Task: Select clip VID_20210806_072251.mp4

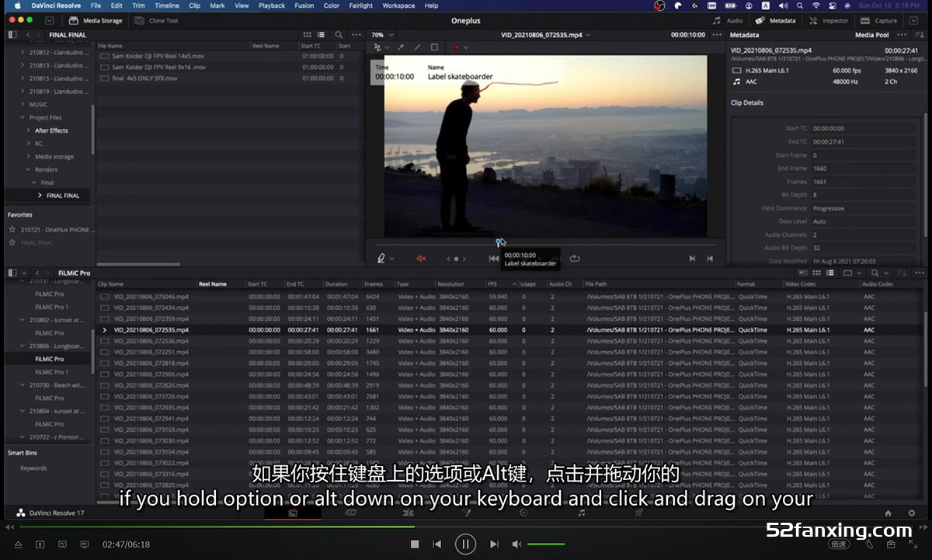Action: [x=151, y=353]
